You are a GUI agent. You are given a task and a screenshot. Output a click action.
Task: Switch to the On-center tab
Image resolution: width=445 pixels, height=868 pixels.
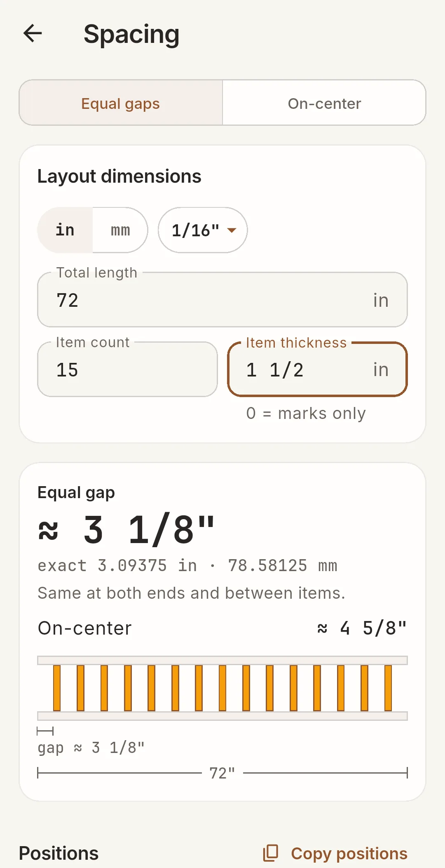click(324, 103)
